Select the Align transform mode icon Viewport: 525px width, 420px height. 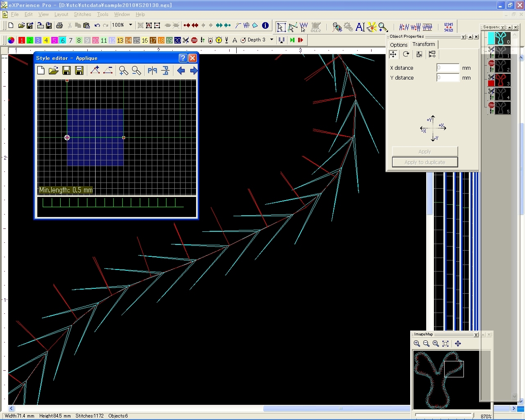[432, 55]
